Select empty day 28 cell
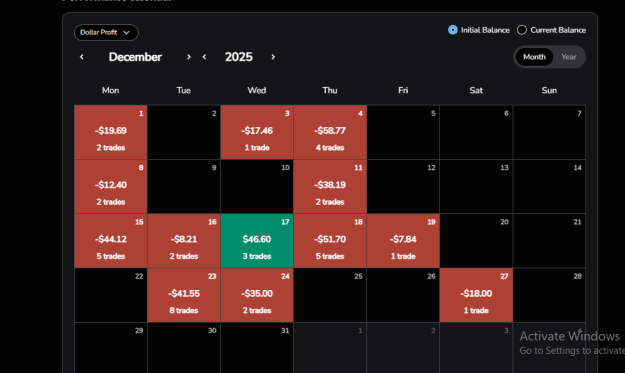The image size is (625, 373). (549, 295)
